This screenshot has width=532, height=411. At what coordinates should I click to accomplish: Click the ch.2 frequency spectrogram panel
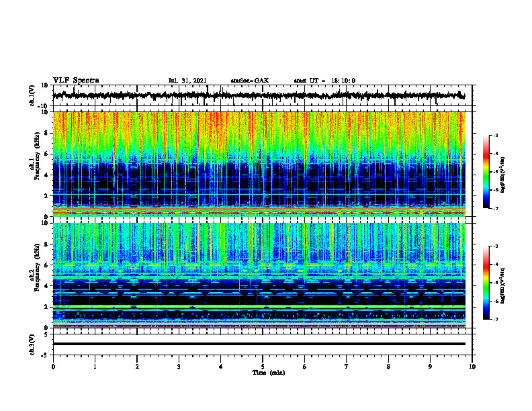coord(259,275)
